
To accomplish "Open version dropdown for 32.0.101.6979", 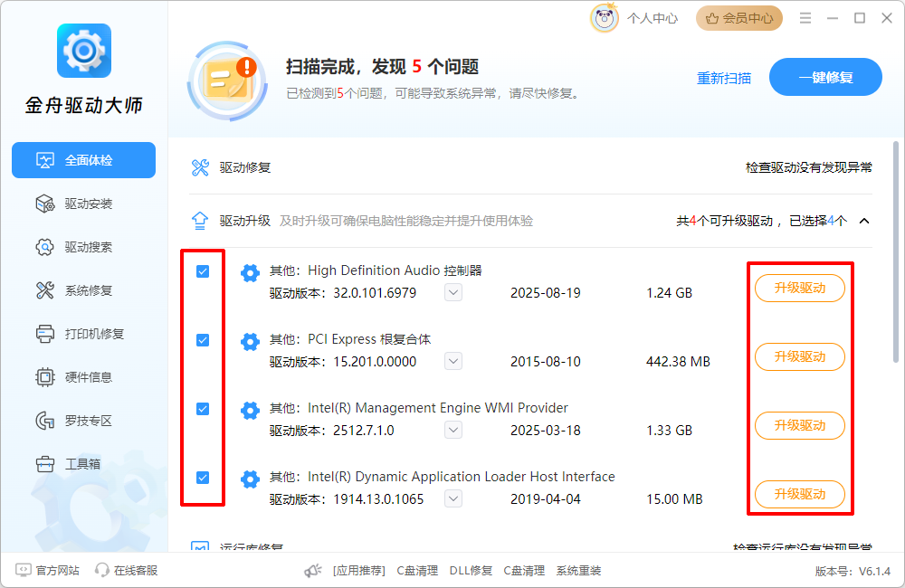I will pos(453,292).
